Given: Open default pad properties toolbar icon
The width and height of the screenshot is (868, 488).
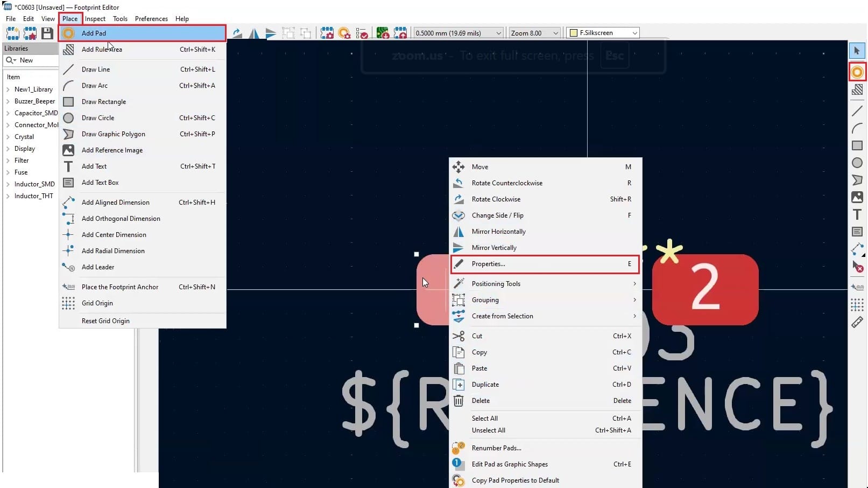Looking at the screenshot, I should tap(344, 33).
